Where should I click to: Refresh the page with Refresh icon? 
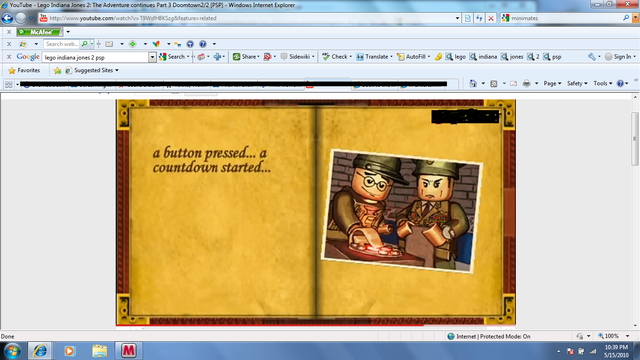click(479, 18)
